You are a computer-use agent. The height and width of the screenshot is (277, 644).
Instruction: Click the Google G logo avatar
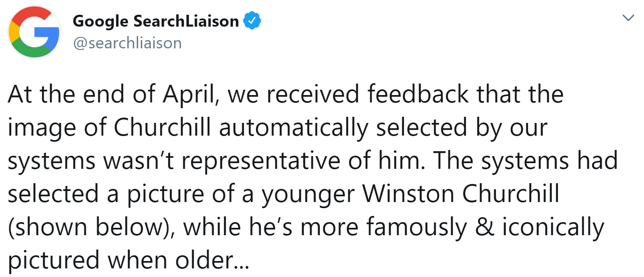(34, 32)
